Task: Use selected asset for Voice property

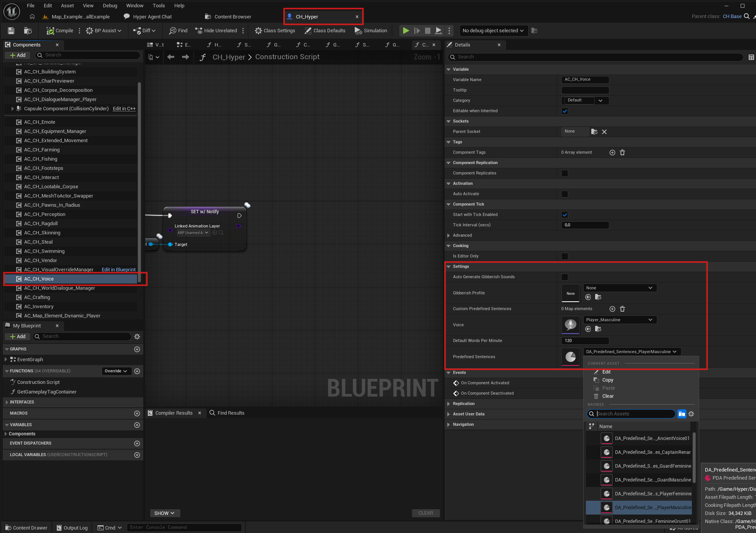Action: click(588, 329)
